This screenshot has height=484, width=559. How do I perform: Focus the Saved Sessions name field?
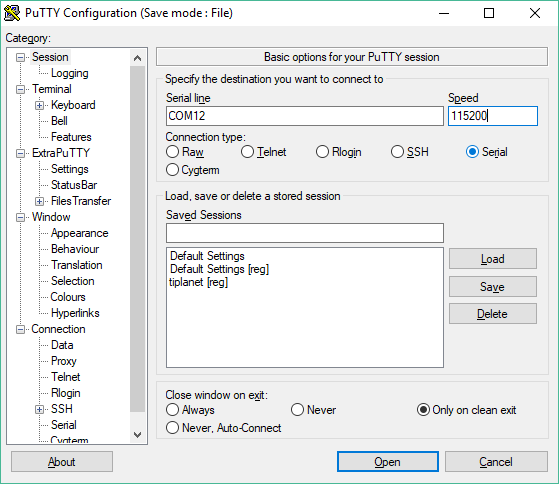[x=305, y=233]
